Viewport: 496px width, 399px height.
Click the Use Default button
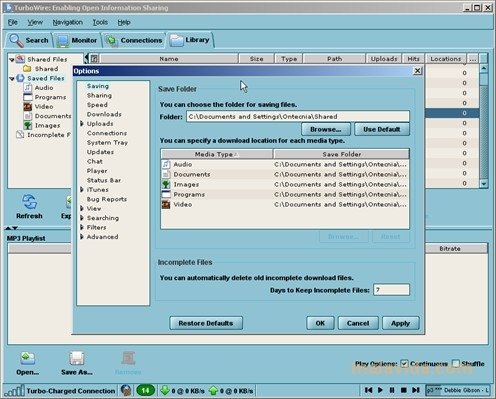(382, 129)
